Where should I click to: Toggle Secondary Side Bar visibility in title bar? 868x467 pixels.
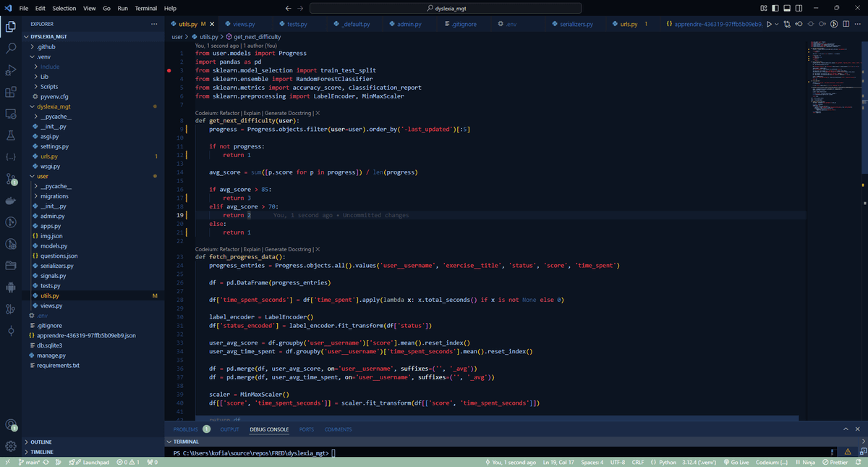(797, 8)
